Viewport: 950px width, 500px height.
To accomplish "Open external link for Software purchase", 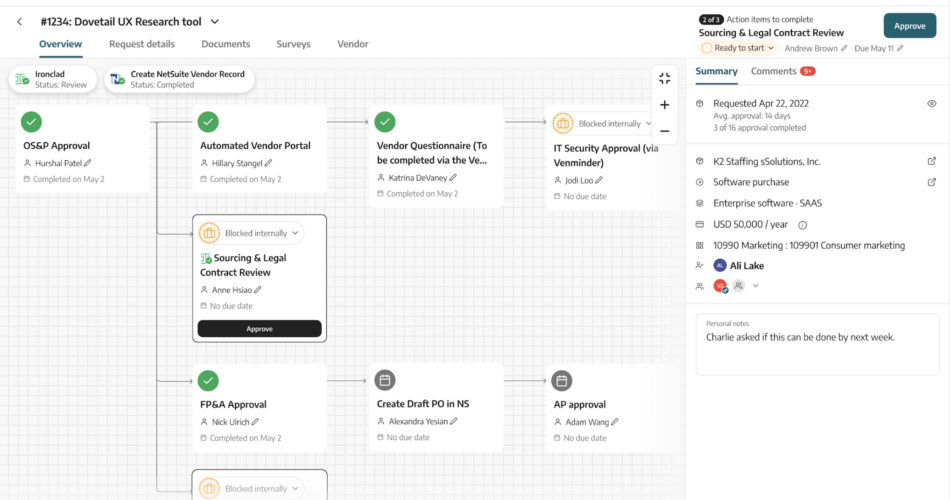I will point(931,182).
